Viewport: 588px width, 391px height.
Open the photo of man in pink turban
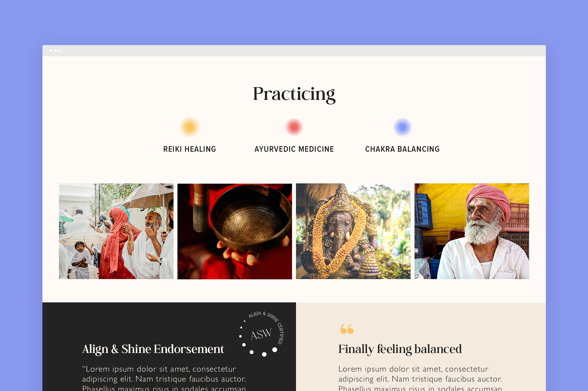[x=472, y=231]
